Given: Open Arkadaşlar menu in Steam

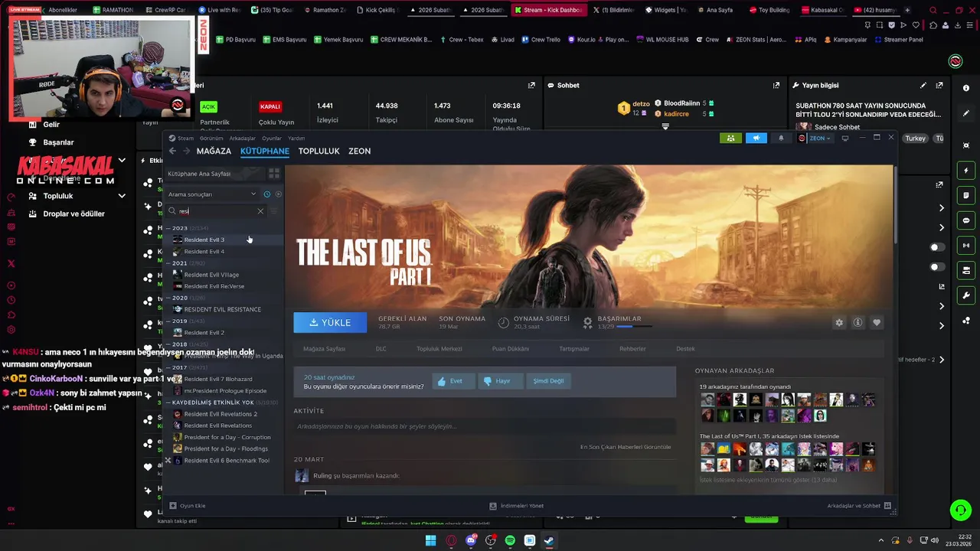Looking at the screenshot, I should [243, 139].
